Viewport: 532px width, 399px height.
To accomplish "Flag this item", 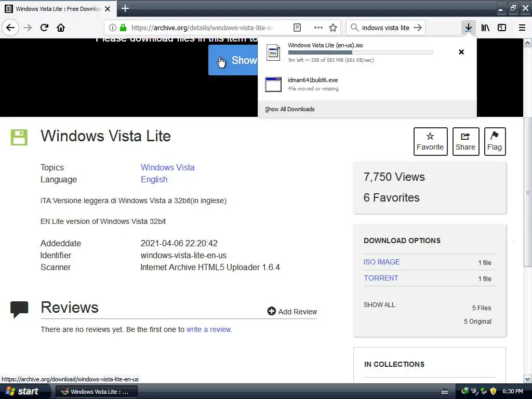I will [495, 141].
